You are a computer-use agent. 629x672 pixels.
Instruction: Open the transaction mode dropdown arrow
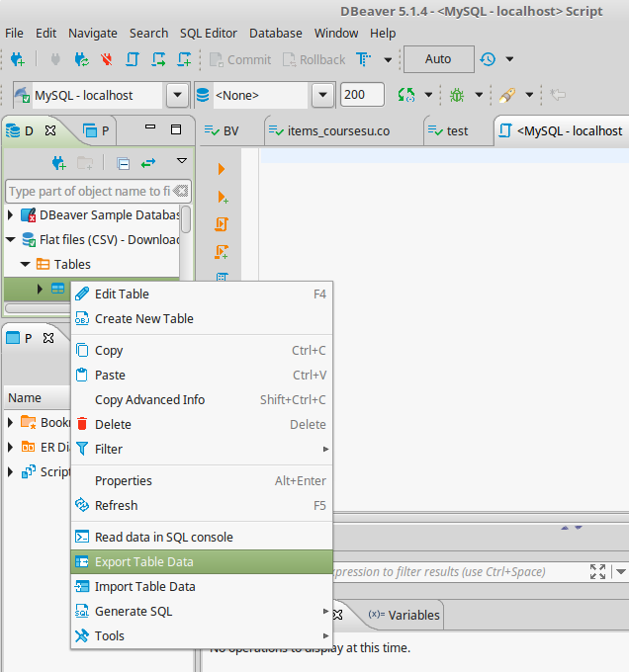388,60
